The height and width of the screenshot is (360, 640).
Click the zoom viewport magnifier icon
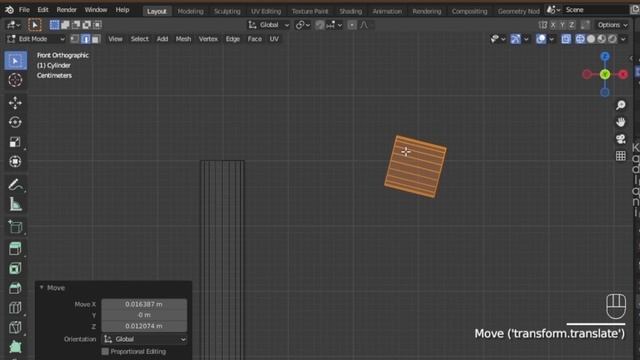click(x=620, y=105)
